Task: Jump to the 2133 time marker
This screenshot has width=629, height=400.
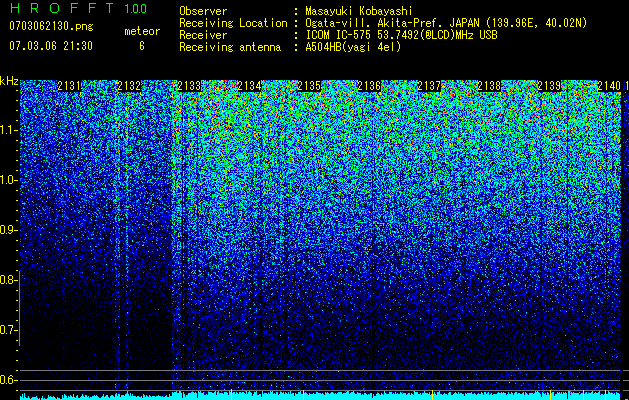Action: (189, 86)
